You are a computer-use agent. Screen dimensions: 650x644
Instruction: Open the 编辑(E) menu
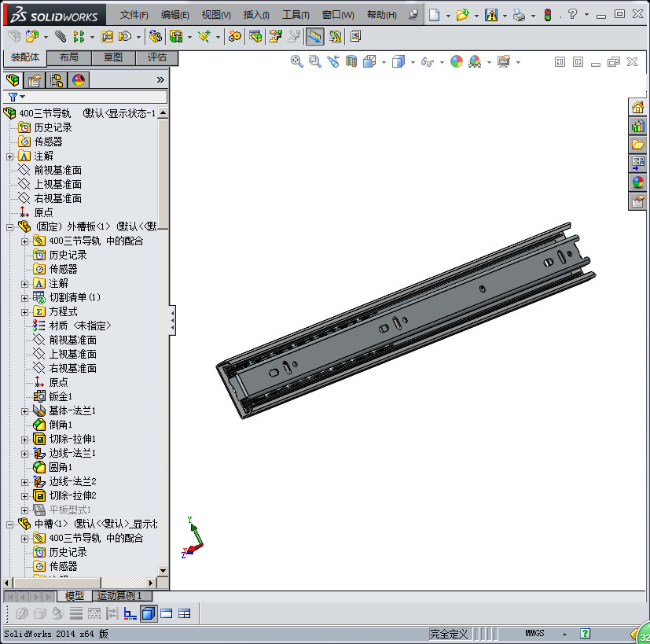tap(175, 15)
